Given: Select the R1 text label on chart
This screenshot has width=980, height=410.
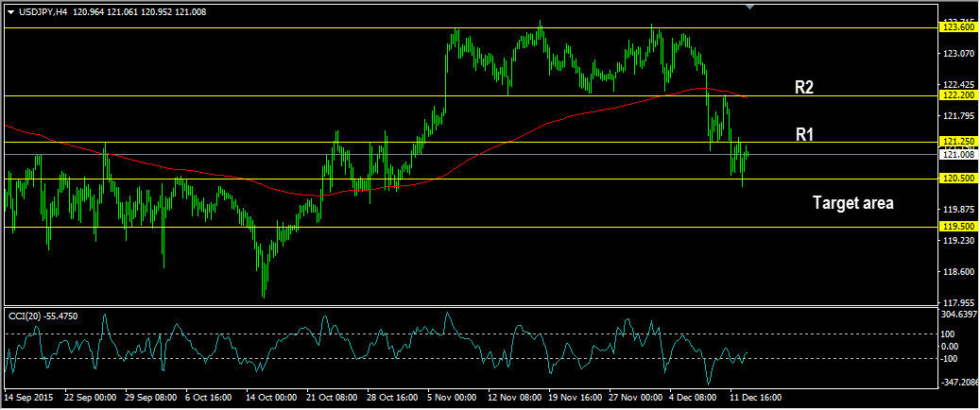Looking at the screenshot, I should [803, 134].
